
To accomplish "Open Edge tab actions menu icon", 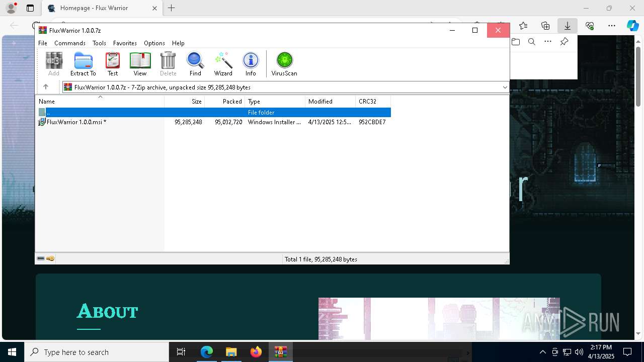I will tap(30, 8).
